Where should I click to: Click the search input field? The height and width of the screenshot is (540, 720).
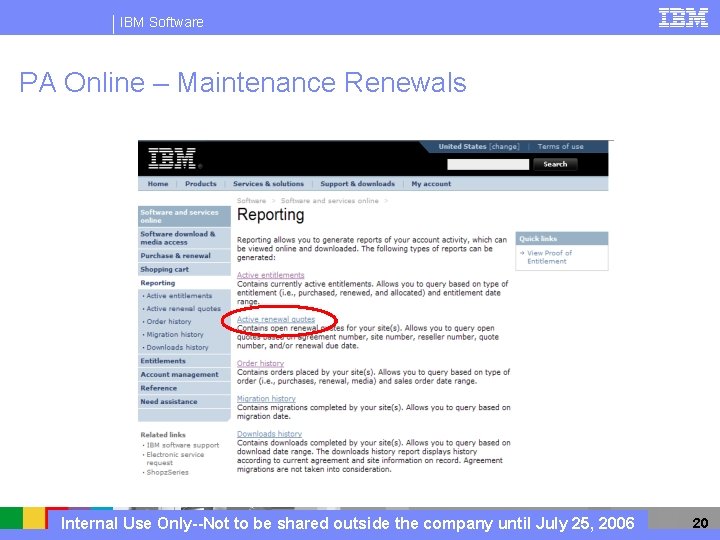488,164
